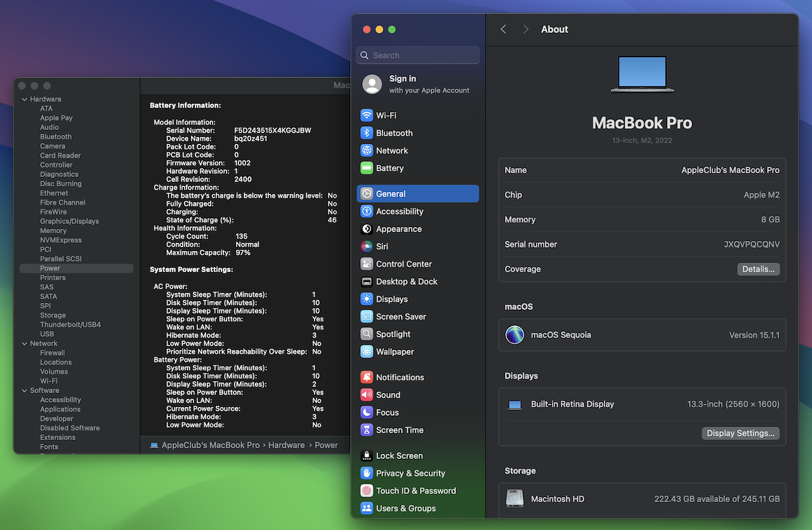Viewport: 812px width, 530px height.
Task: Collapse the Hardware section in System Information
Action: coord(24,100)
